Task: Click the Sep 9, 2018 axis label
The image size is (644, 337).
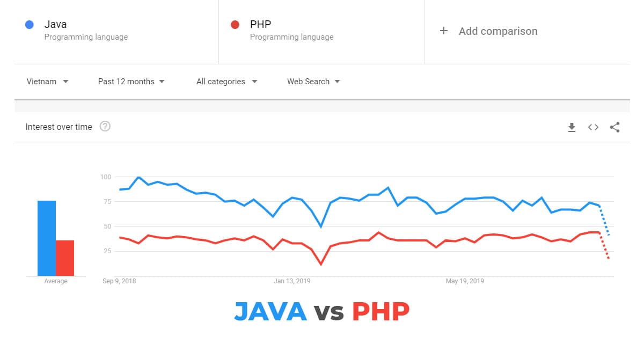Action: click(119, 281)
